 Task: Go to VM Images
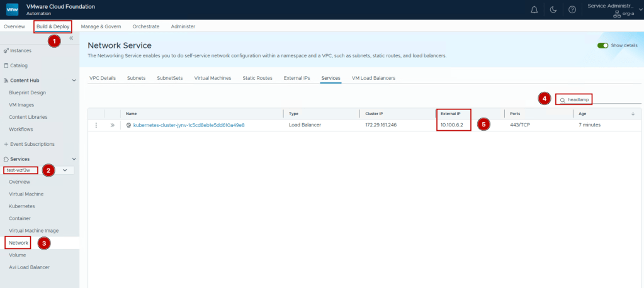coord(21,104)
